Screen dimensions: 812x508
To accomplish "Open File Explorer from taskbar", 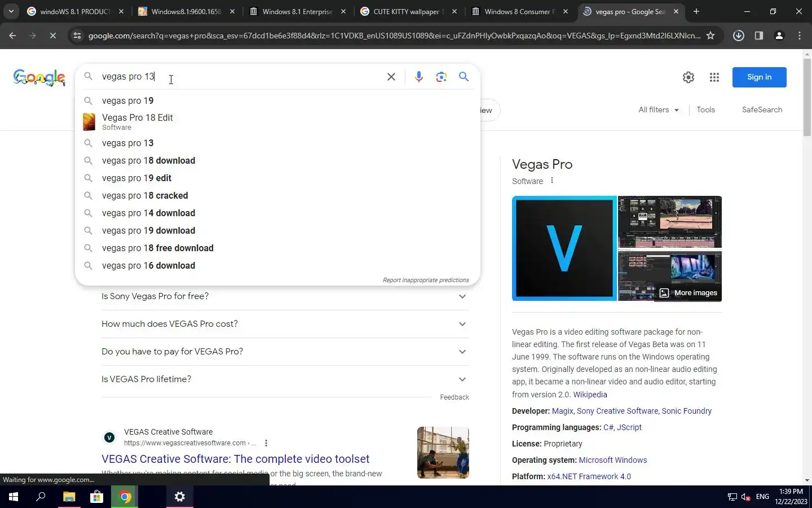I will (x=69, y=497).
